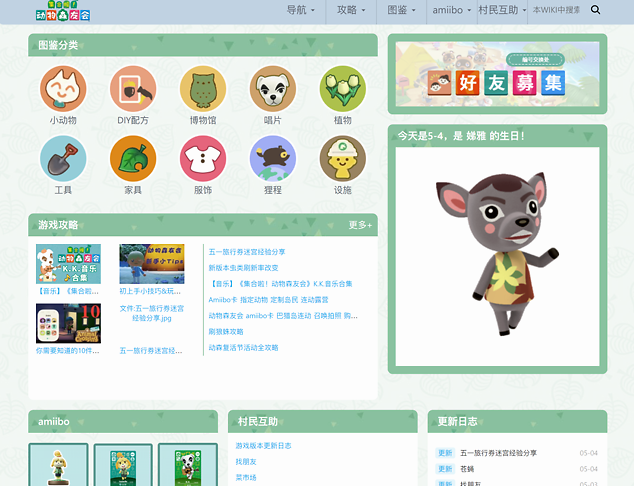Screen dimensions: 634x486
Task: Click the 家具 label text
Action: pos(133,190)
